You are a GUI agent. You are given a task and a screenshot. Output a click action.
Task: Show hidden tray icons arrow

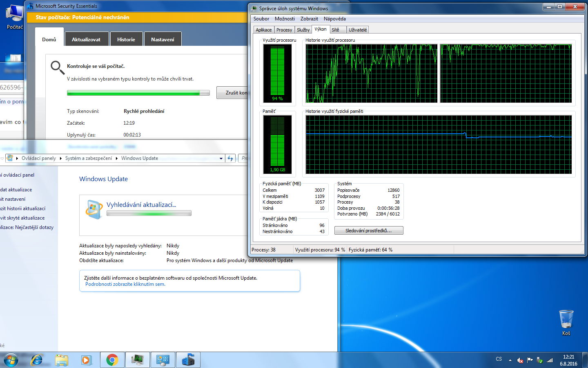click(x=510, y=360)
